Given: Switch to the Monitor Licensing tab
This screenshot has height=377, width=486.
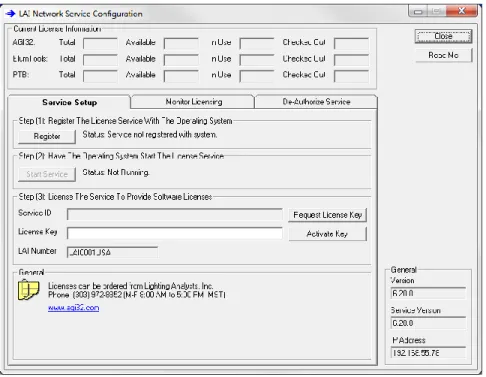Looking at the screenshot, I should click(193, 102).
